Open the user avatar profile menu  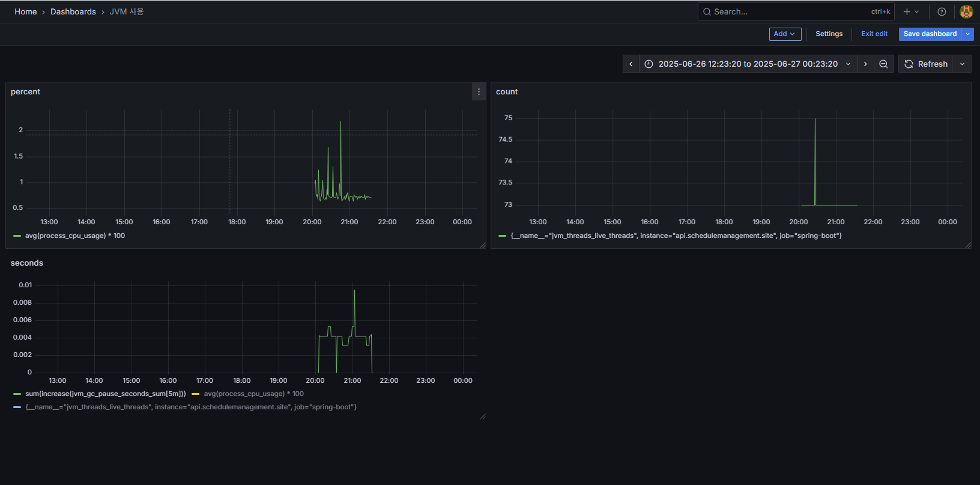[966, 11]
